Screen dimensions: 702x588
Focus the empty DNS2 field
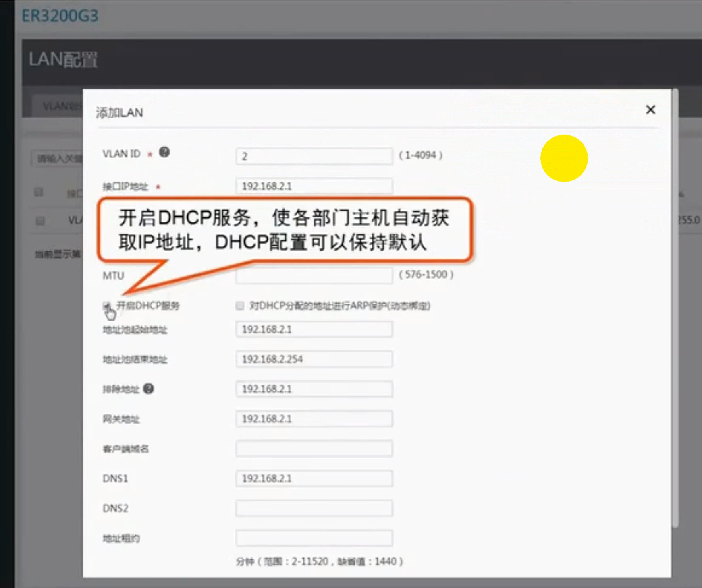(x=314, y=508)
